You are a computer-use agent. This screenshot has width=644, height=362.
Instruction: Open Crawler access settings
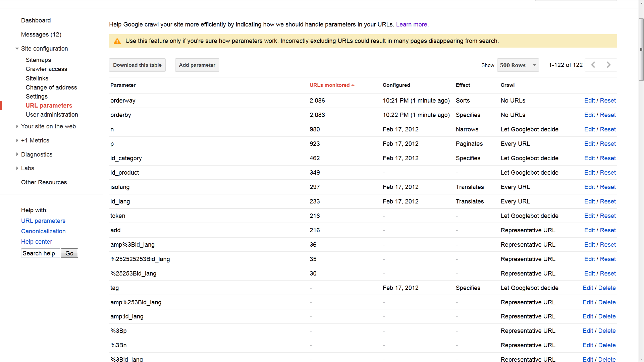pyautogui.click(x=46, y=69)
